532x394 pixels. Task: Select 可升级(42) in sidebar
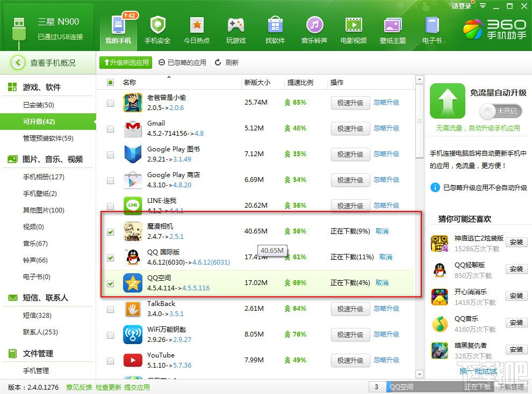47,122
